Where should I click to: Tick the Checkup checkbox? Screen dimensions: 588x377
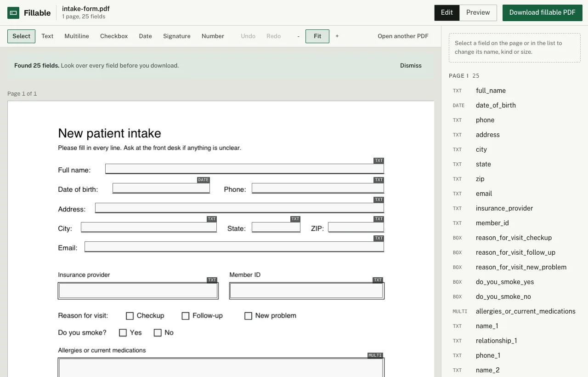pos(130,316)
